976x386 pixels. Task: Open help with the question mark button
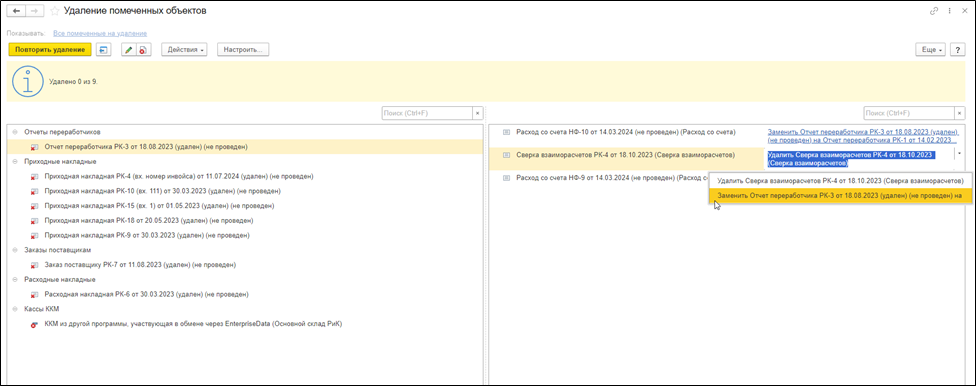pos(959,50)
